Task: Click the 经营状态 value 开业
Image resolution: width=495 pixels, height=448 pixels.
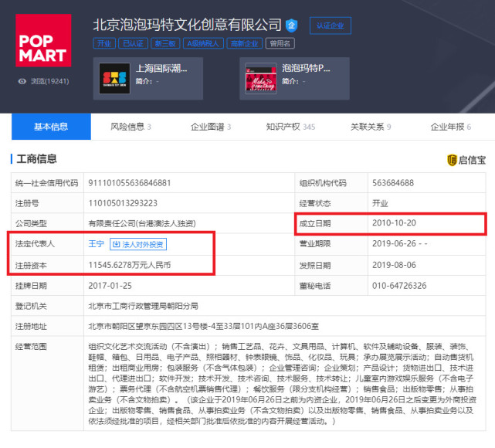Action: pyautogui.click(x=380, y=203)
